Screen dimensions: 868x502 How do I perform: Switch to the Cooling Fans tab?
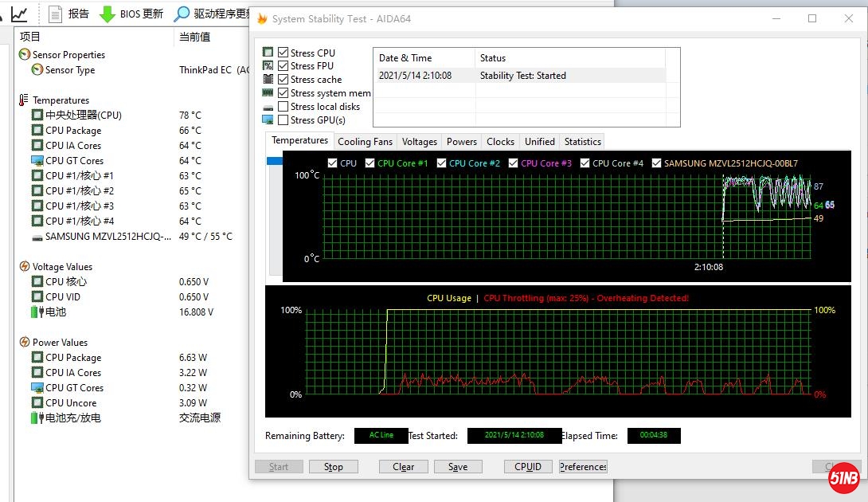click(x=365, y=141)
